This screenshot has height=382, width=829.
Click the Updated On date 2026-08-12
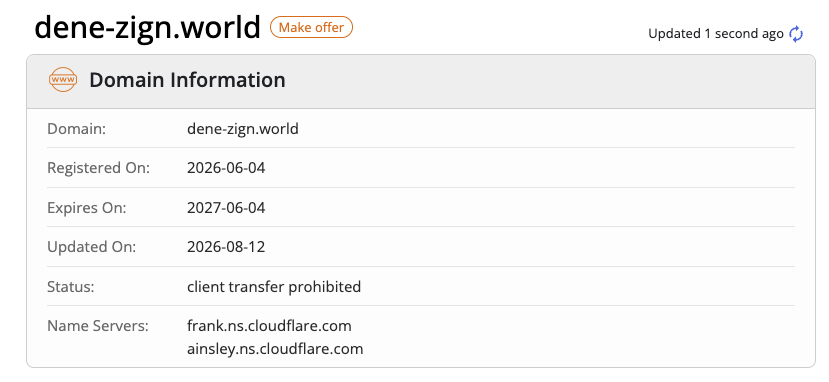point(226,247)
